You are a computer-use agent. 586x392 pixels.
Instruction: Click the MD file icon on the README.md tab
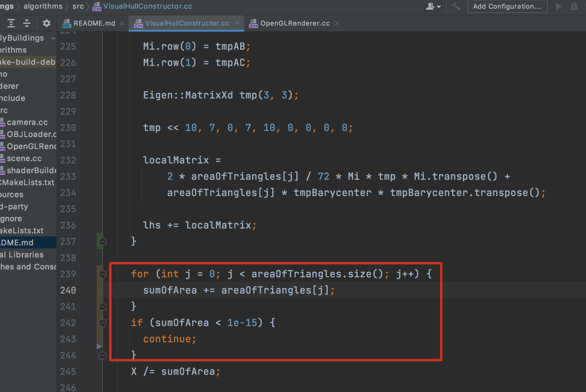click(x=67, y=23)
